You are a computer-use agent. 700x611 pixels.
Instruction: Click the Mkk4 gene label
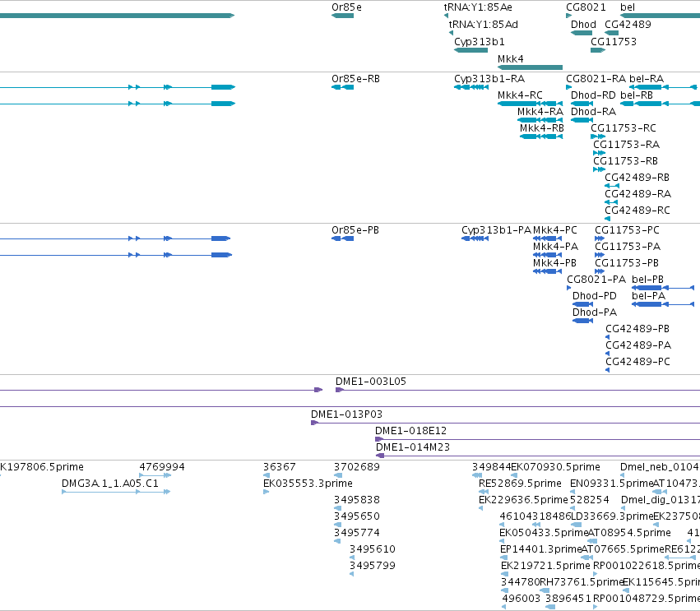point(510,59)
